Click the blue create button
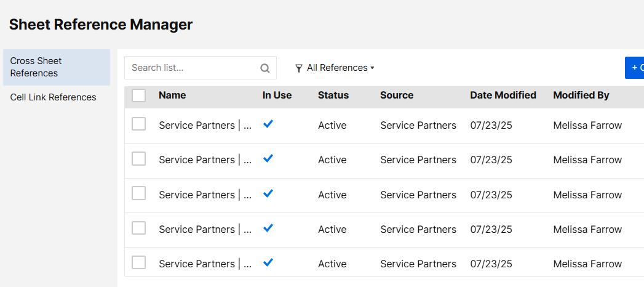The width and height of the screenshot is (644, 287). pos(635,68)
